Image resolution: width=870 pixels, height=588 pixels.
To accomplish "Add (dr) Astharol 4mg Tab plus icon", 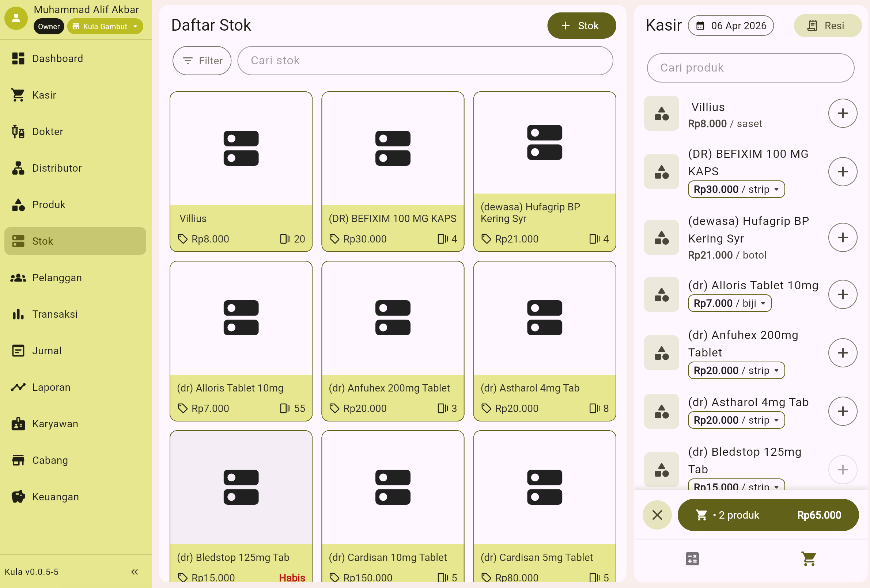I will [x=842, y=412].
